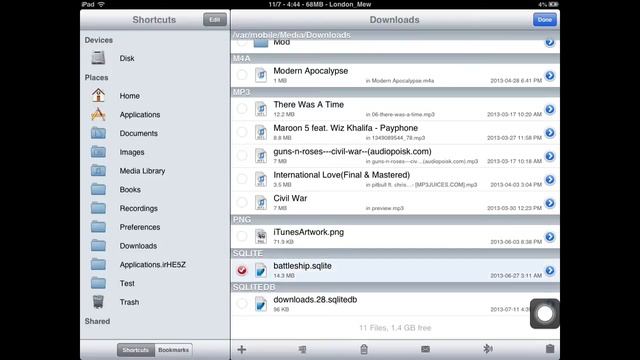Open details arrow for International Love
640x360 pixels.
coord(550,180)
